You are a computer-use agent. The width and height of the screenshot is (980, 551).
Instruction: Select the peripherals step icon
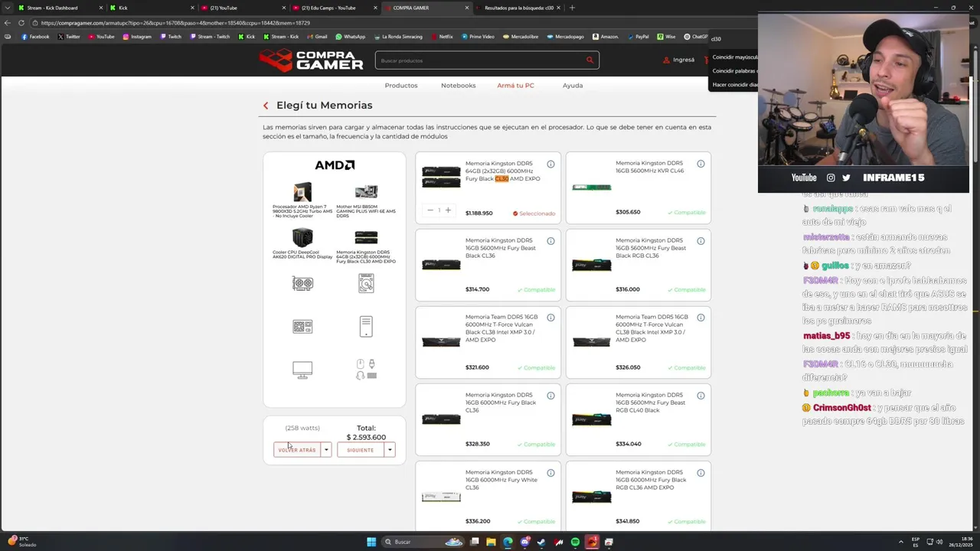point(366,370)
